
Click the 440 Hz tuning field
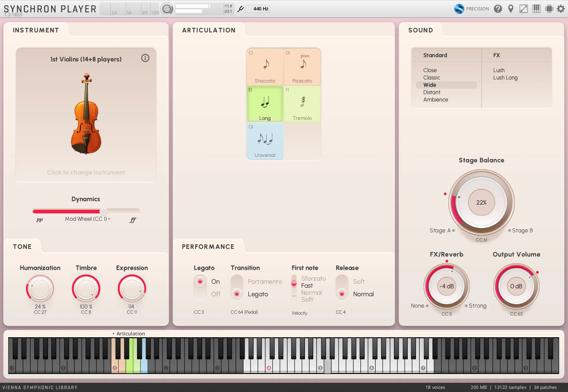pos(260,9)
